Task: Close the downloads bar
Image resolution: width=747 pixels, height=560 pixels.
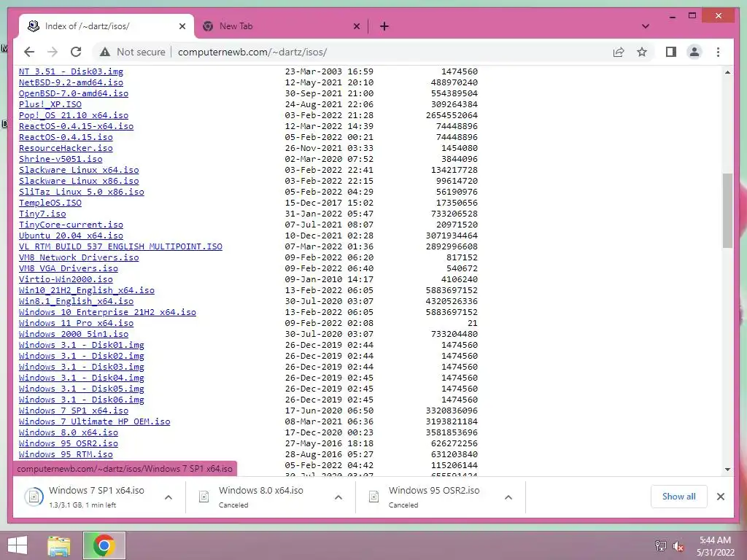Action: [720, 497]
